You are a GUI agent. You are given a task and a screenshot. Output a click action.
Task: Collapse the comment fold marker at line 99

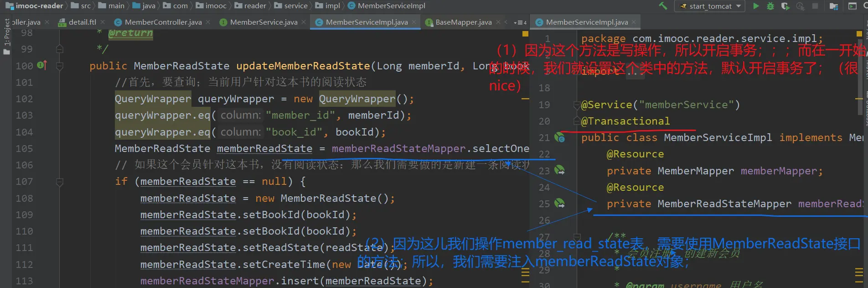(59, 49)
